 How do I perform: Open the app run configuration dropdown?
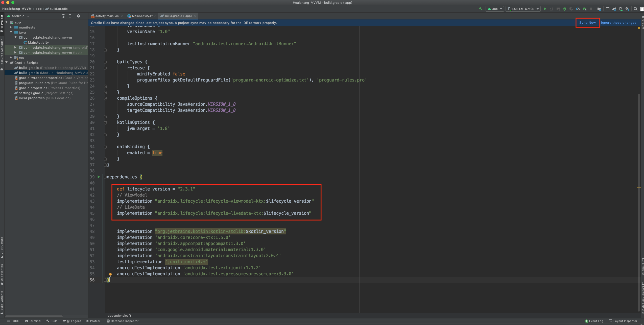click(495, 9)
